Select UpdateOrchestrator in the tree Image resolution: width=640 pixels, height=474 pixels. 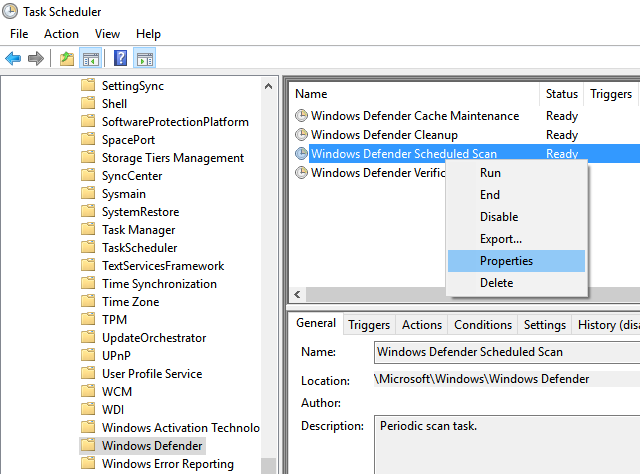[x=154, y=337]
